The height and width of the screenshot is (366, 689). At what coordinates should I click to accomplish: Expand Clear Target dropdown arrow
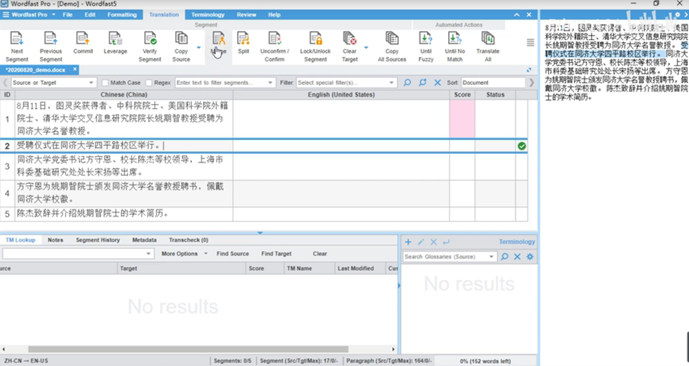pyautogui.click(x=366, y=47)
